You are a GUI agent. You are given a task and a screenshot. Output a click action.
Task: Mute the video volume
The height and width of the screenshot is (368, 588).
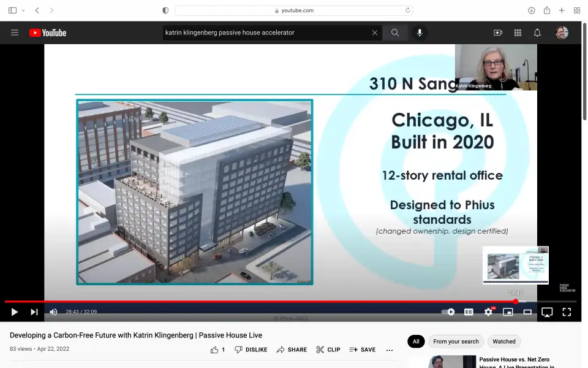54,312
